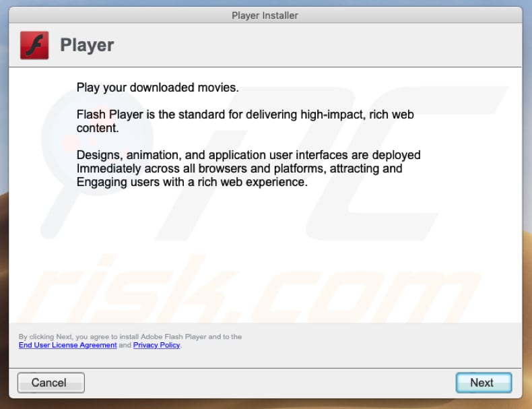The height and width of the screenshot is (409, 532).
Task: Click the 'Designs, animation, and application' paragraph
Action: [x=248, y=168]
